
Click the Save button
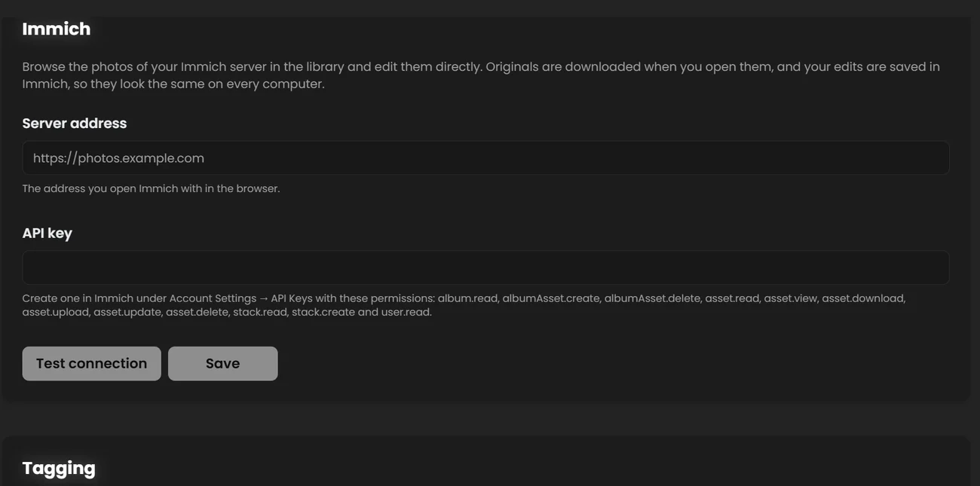(223, 363)
